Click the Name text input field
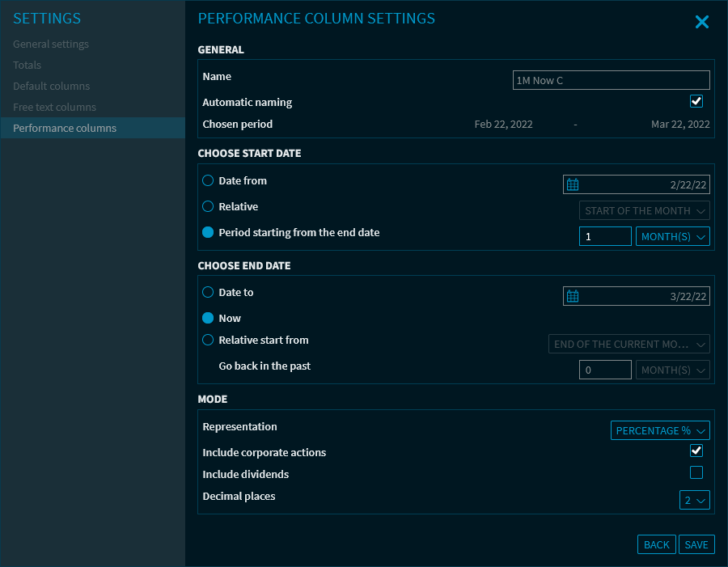Image resolution: width=728 pixels, height=567 pixels. (611, 80)
